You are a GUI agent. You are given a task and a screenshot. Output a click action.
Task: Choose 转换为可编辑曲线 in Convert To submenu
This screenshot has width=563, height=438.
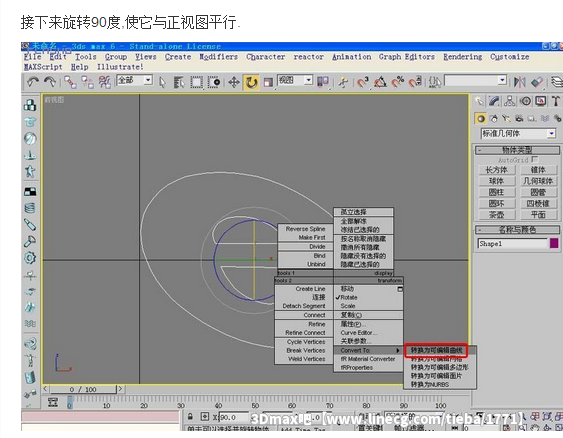click(x=437, y=350)
